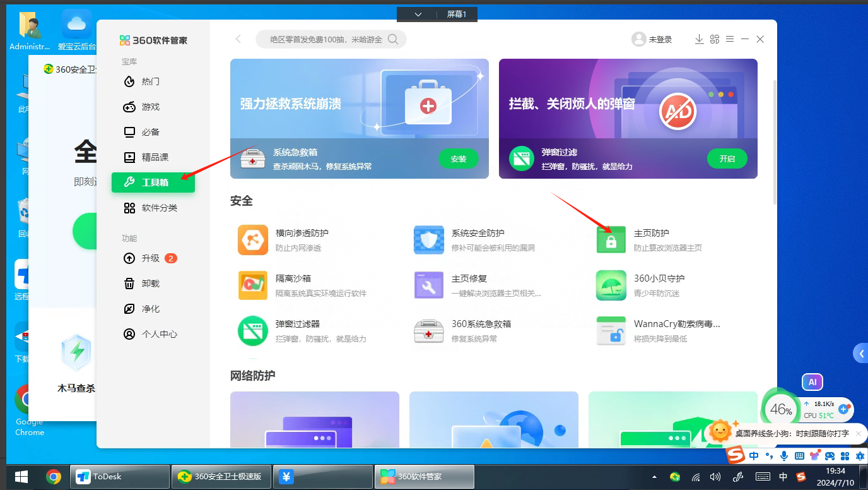
Task: Open the 360系统急救箱 tool icon
Action: 429,331
